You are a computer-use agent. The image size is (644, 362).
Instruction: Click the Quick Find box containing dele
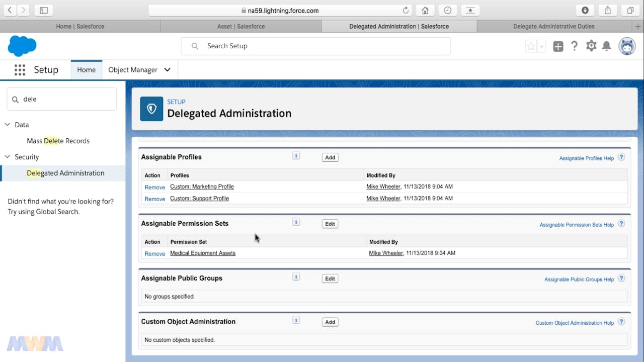[x=62, y=99]
